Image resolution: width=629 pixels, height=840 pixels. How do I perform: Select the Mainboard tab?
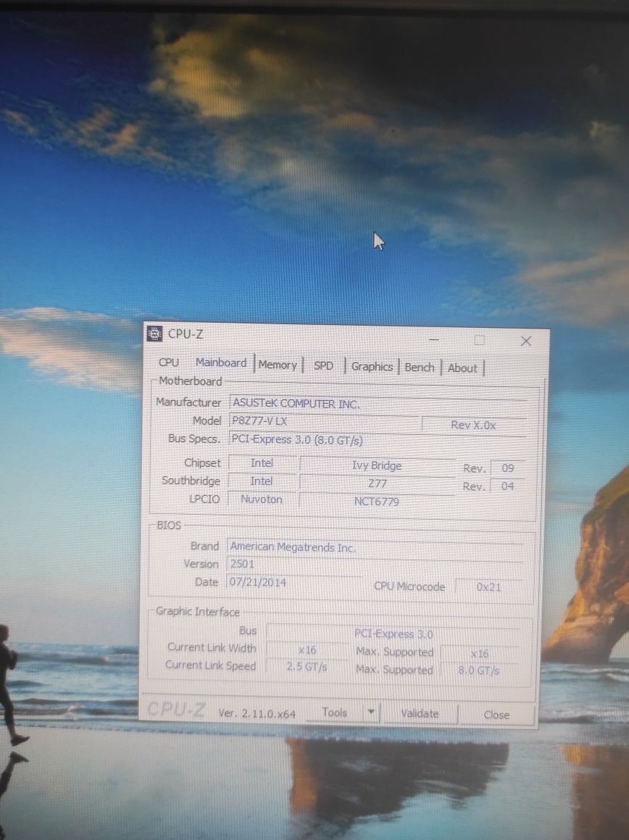(221, 363)
